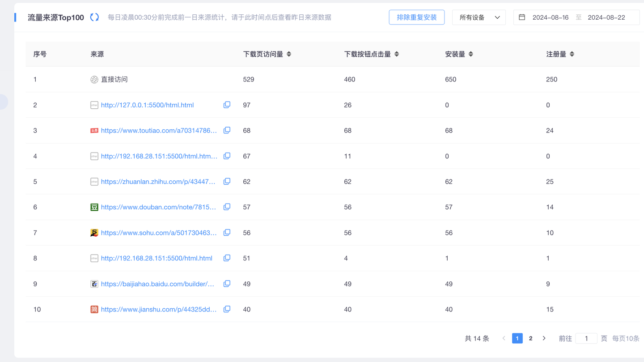644x362 pixels.
Task: Click the Baidu favicon in row 9
Action: 94,284
